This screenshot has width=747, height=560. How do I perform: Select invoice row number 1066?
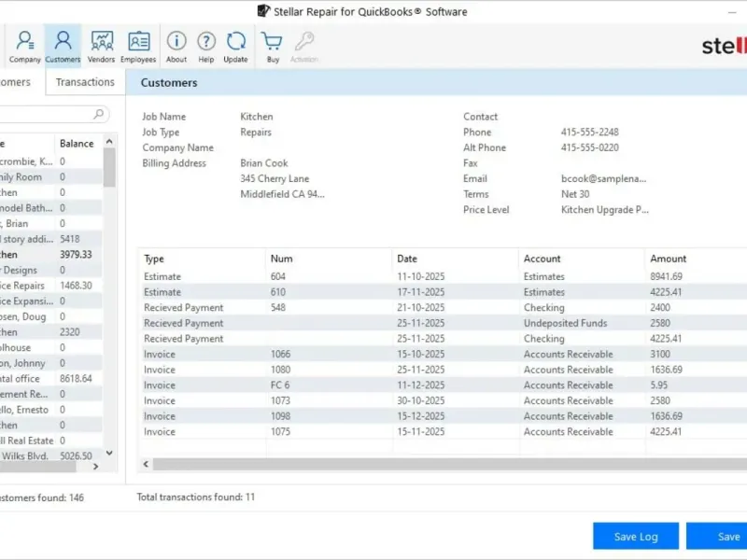click(x=280, y=355)
